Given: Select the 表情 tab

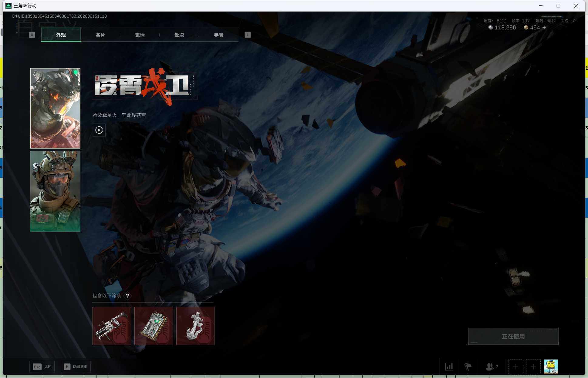Looking at the screenshot, I should point(140,35).
